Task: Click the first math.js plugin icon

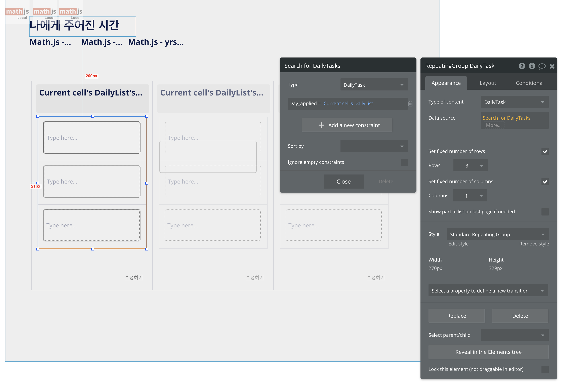Action: click(x=17, y=12)
